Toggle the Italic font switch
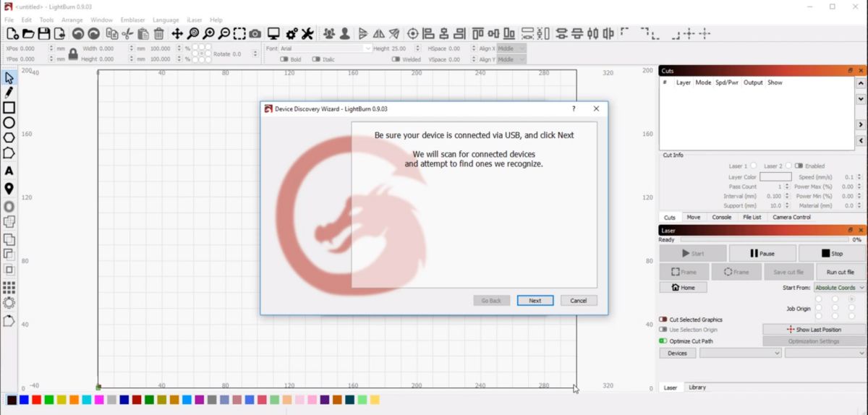 (x=316, y=59)
